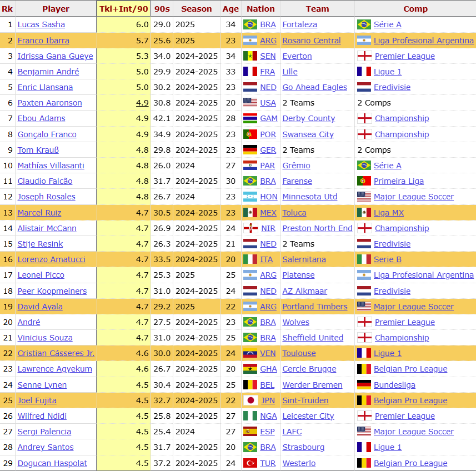
Task: Open Vinicius Souza player page
Action: (45, 338)
